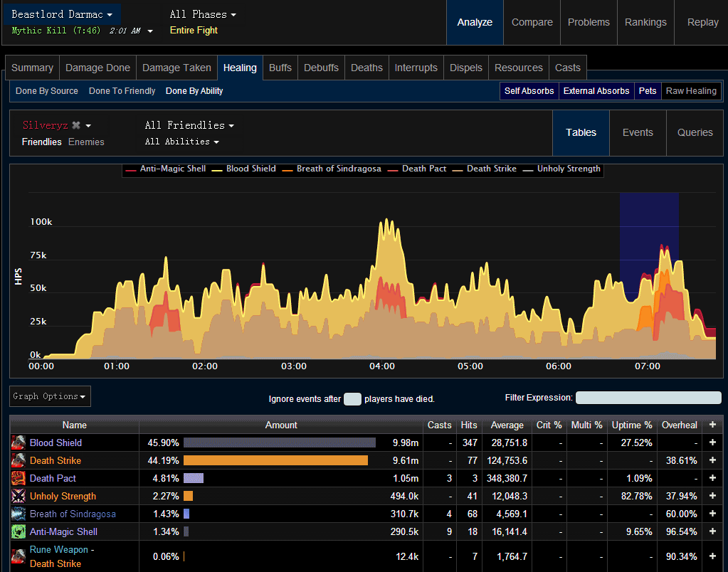Open the Rankings section

645,22
